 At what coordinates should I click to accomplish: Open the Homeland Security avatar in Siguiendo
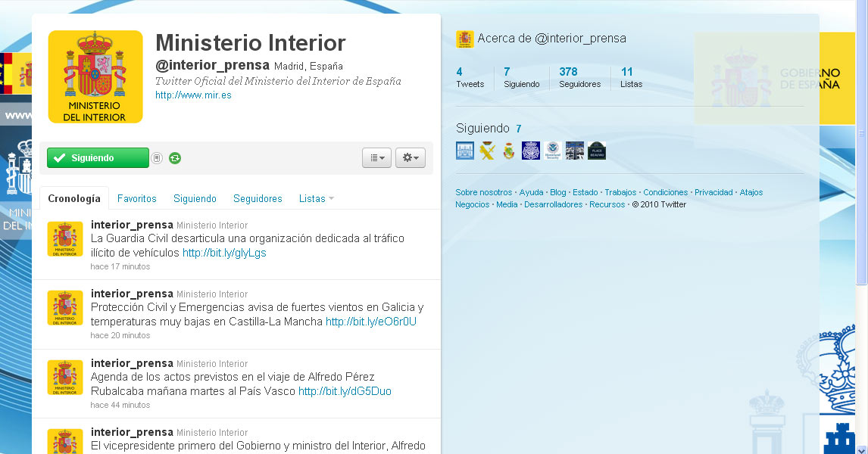point(553,151)
